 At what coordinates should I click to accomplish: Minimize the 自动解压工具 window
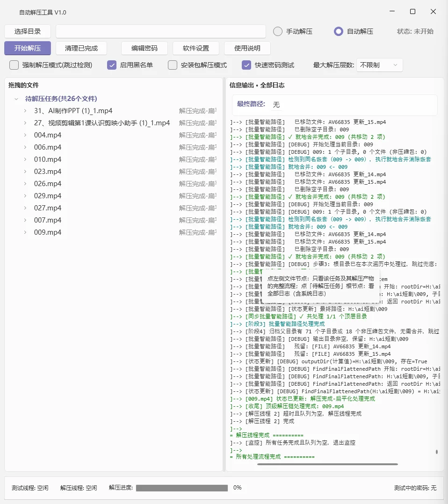(x=392, y=11)
